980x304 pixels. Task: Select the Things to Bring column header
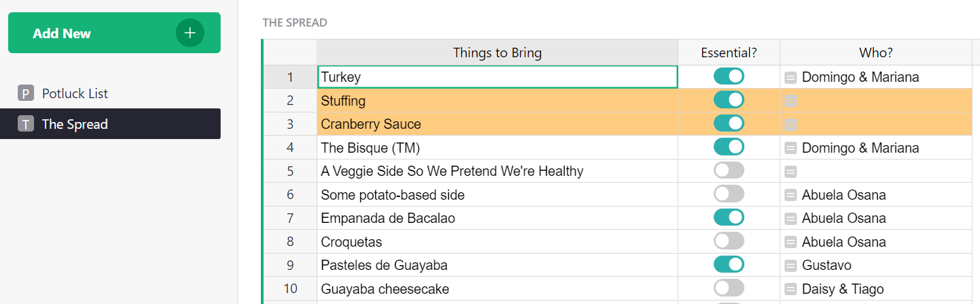point(497,52)
